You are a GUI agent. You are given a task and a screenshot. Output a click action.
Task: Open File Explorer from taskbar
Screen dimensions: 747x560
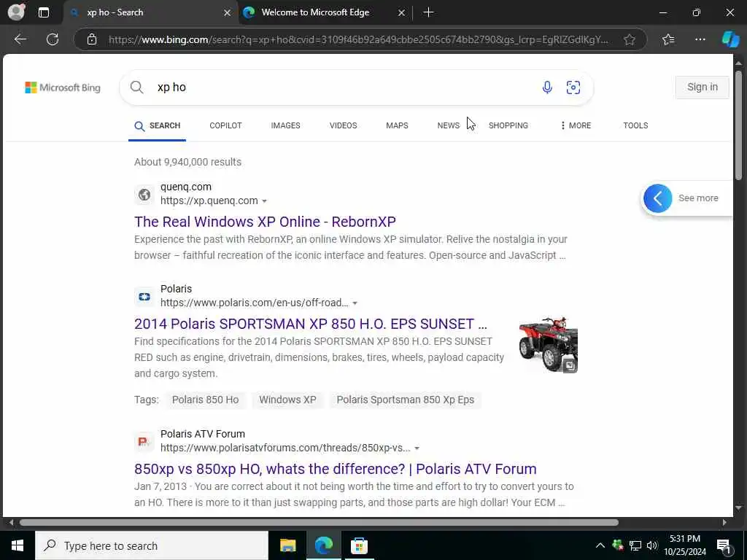[287, 545]
